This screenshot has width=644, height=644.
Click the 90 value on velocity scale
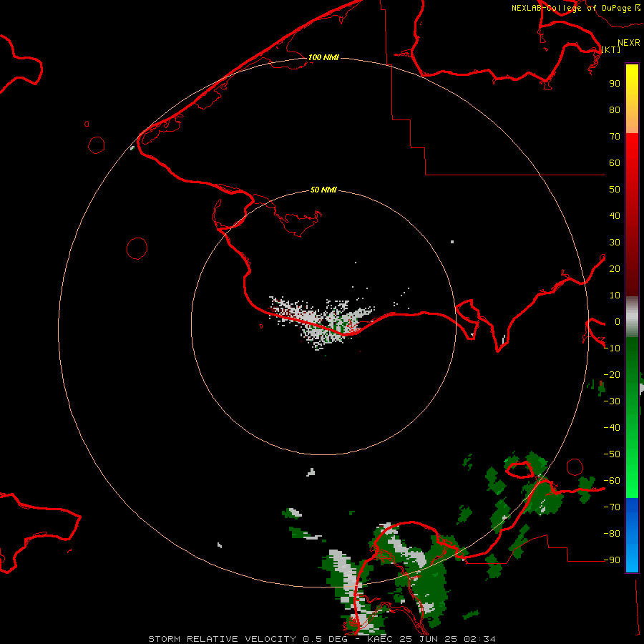[x=615, y=84]
